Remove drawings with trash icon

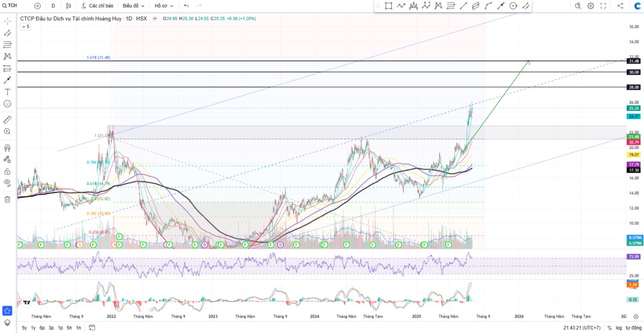8,199
